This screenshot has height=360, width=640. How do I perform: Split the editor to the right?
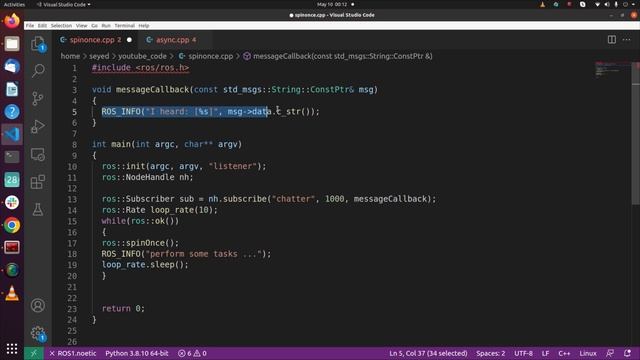point(611,40)
